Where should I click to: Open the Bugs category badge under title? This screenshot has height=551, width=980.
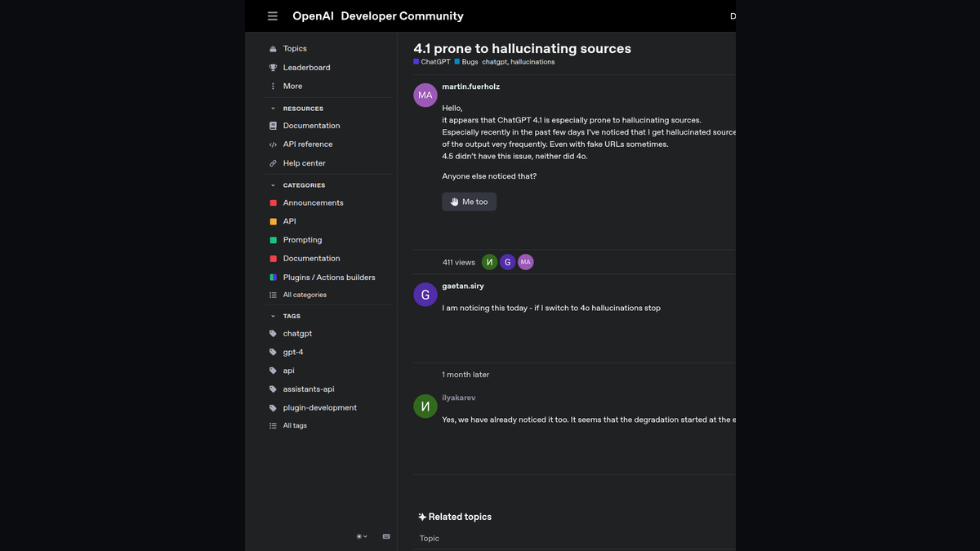point(466,62)
